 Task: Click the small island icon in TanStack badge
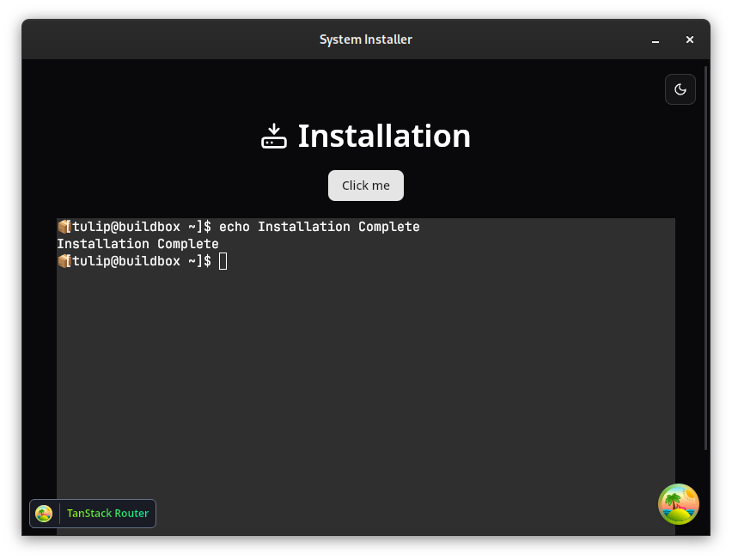pyautogui.click(x=44, y=514)
